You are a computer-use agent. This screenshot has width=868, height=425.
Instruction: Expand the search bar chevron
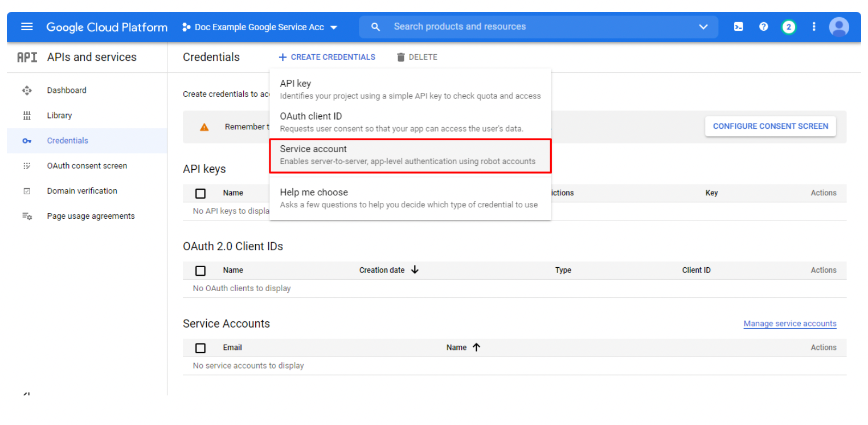(703, 27)
